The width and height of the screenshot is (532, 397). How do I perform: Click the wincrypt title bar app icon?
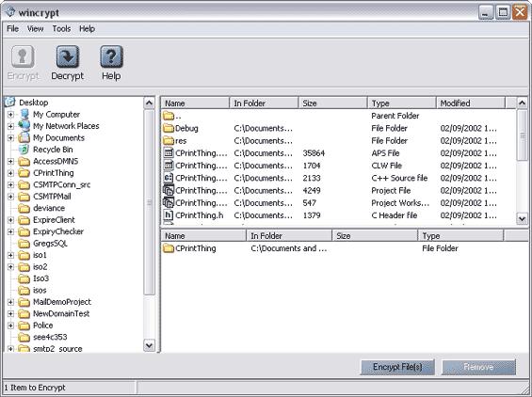[10, 12]
